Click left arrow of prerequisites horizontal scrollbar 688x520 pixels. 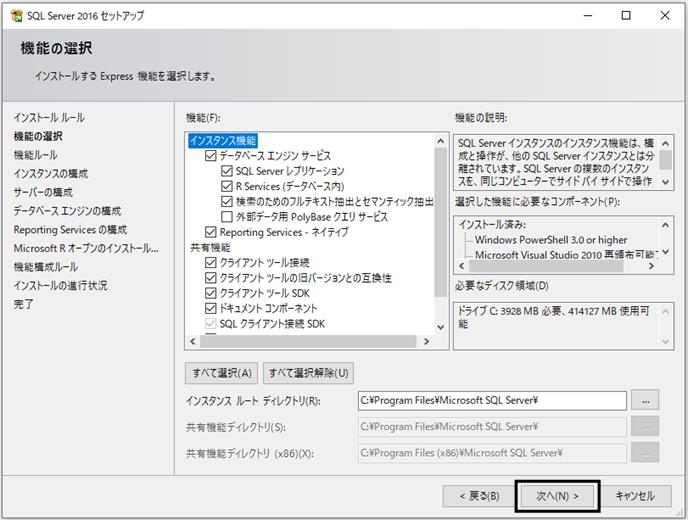pyautogui.click(x=462, y=266)
